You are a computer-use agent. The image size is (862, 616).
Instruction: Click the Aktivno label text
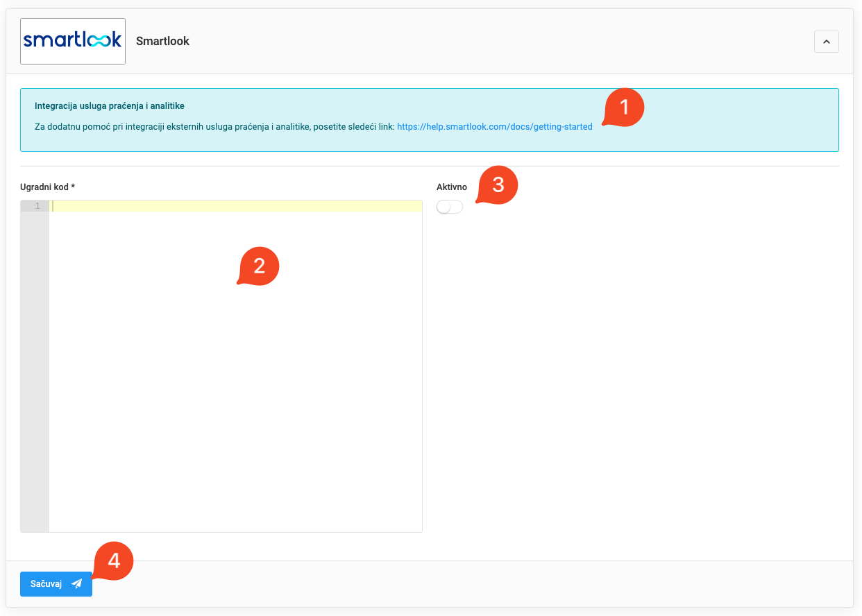click(x=452, y=187)
